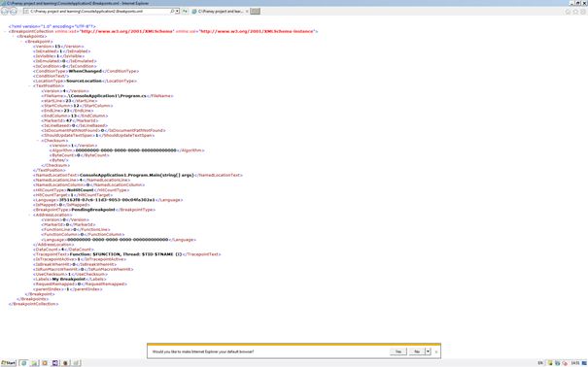
Task: Dismiss the default browser notification bar
Action: point(436,351)
